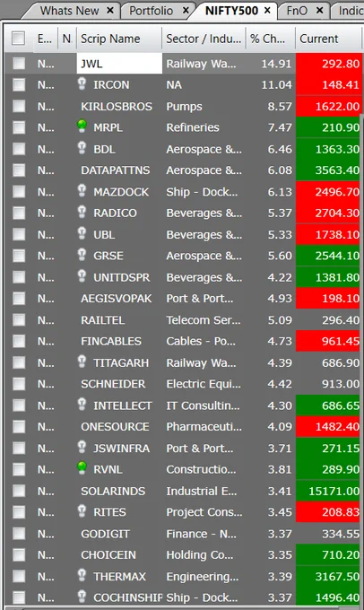This screenshot has height=610, width=364.
Task: Click the green bulb icon beside RVNL
Action: coord(82,468)
